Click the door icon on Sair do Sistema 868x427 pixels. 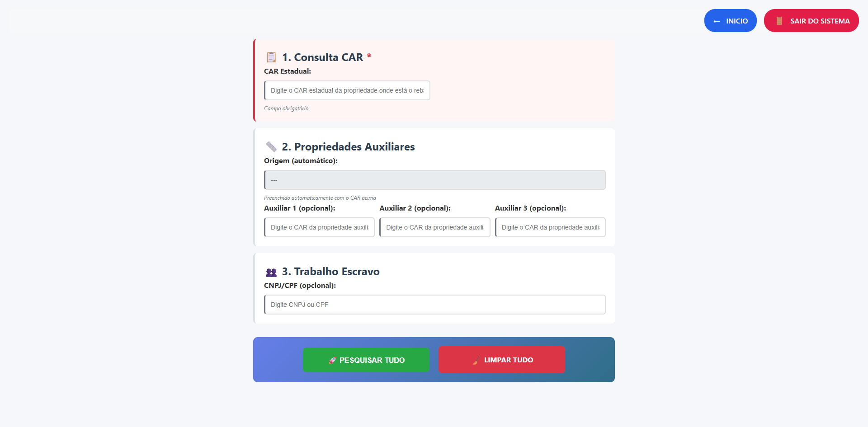click(x=779, y=21)
